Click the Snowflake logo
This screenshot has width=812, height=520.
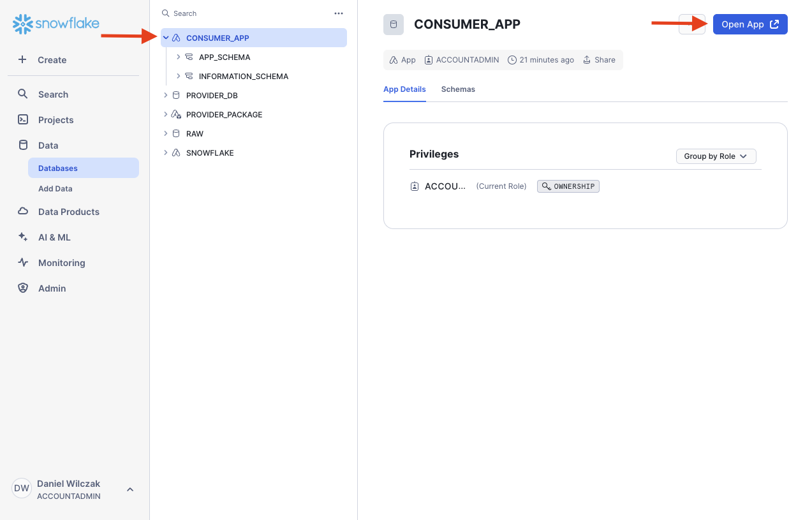tap(56, 24)
